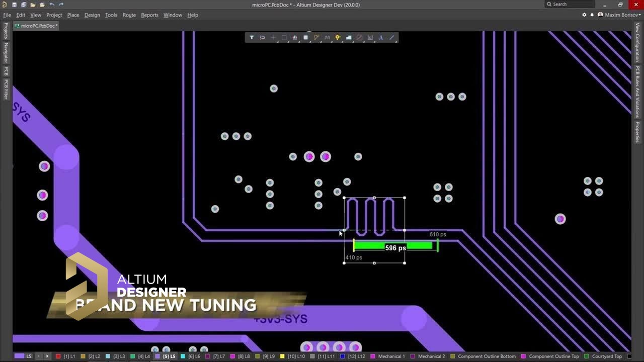
Task: Redo the last undone action
Action: click(61, 5)
